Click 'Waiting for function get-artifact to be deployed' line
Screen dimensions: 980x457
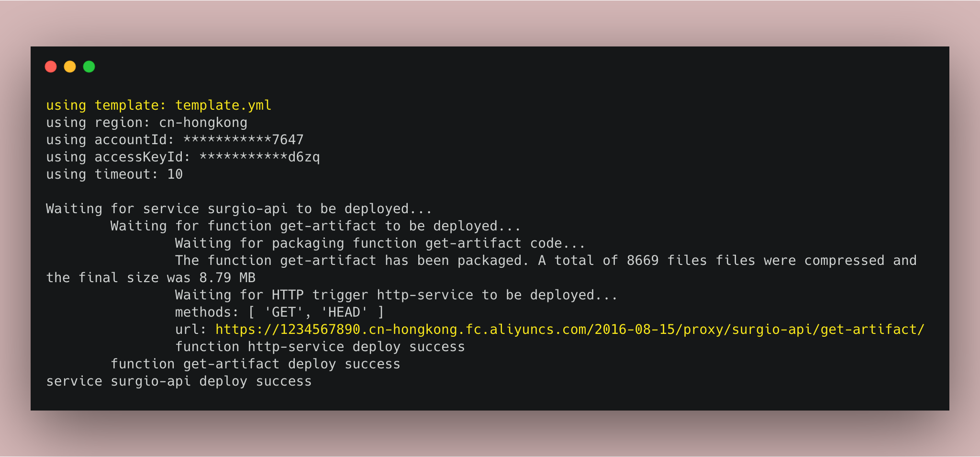point(316,226)
